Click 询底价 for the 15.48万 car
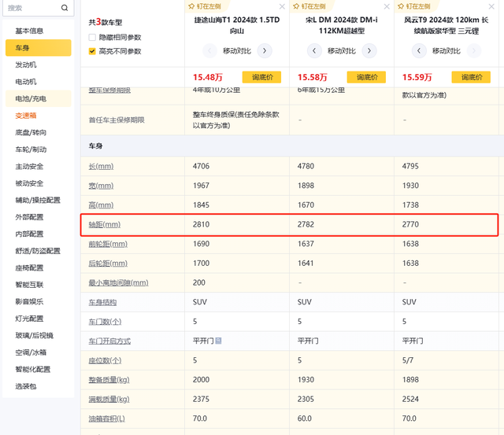The height and width of the screenshot is (435, 504). [261, 77]
